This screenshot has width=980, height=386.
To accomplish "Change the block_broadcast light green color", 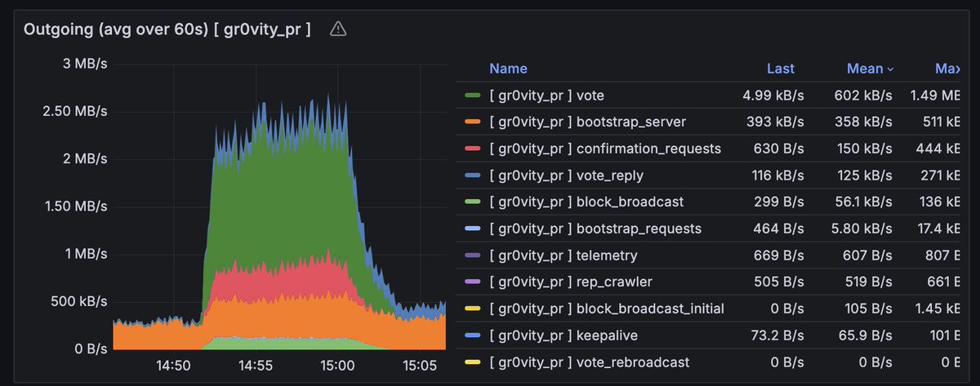I will tap(472, 202).
